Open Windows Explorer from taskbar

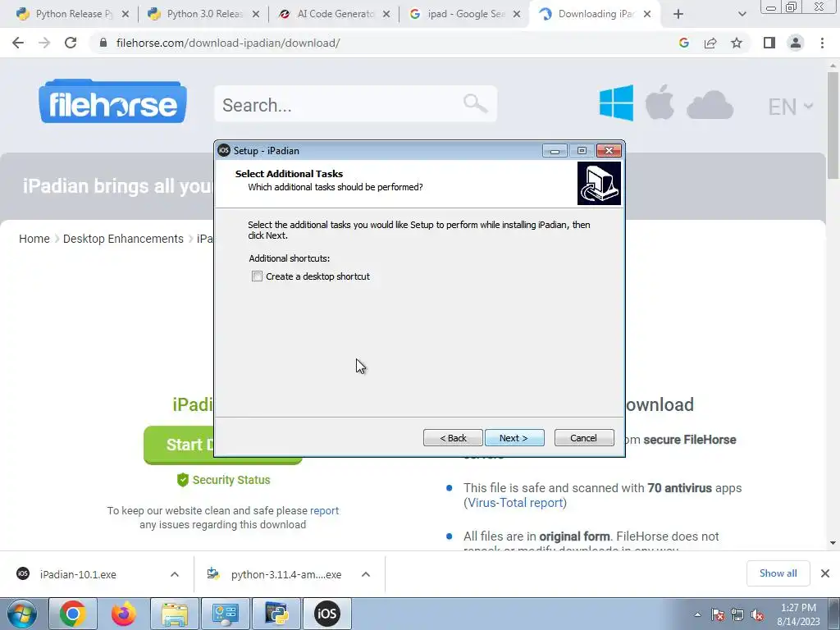coord(175,614)
